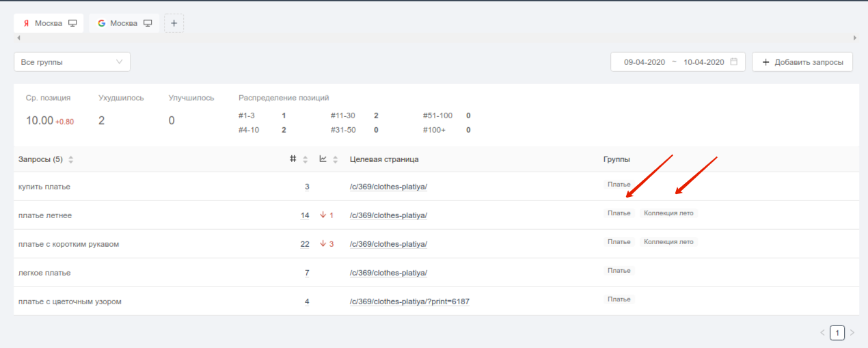Click the start date 09-04-2020 field
The image size is (868, 348).
click(x=644, y=62)
